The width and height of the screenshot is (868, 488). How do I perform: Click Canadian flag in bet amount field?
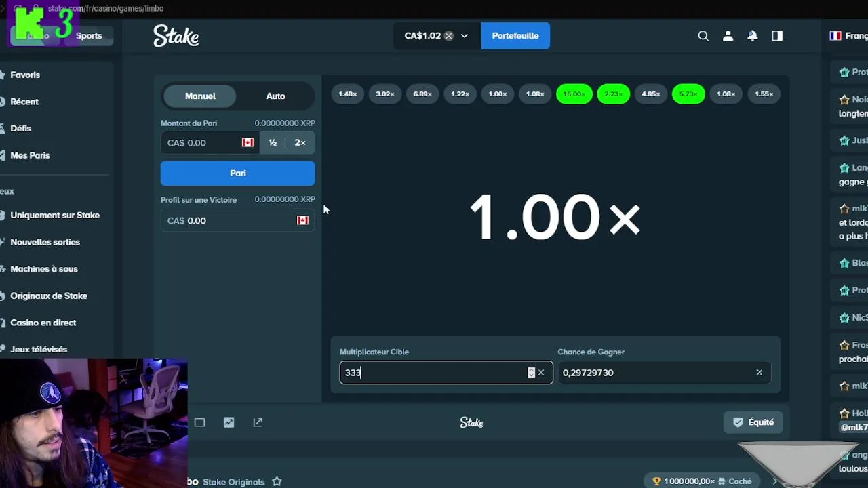click(248, 143)
